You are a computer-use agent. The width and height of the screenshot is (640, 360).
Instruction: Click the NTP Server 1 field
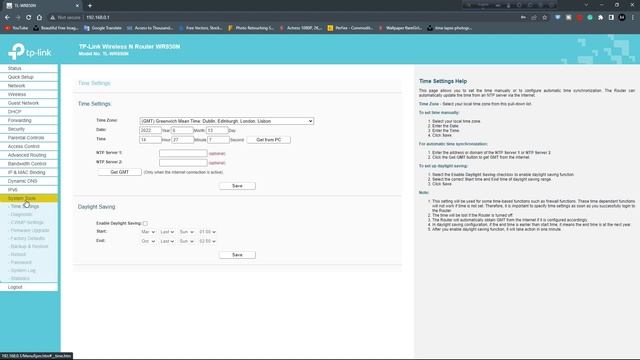click(183, 153)
